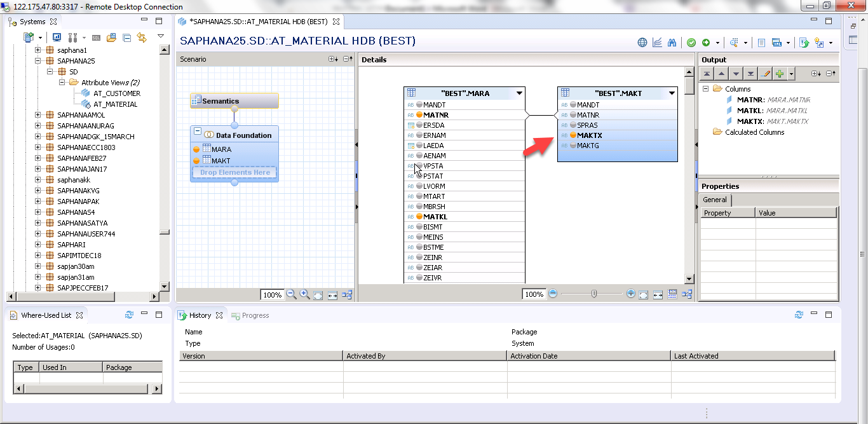Click Collapse All icon in Systems toolbar
This screenshot has width=868, height=424.
pyautogui.click(x=126, y=38)
